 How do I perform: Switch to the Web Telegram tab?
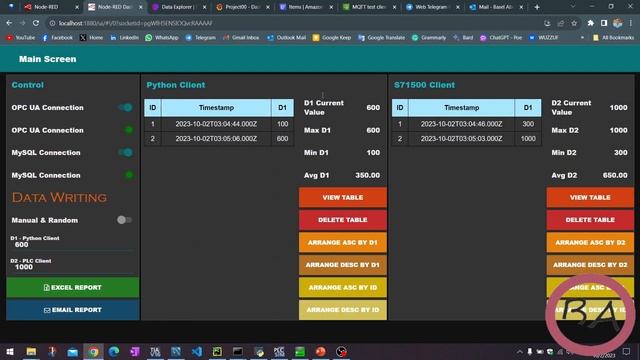click(433, 7)
